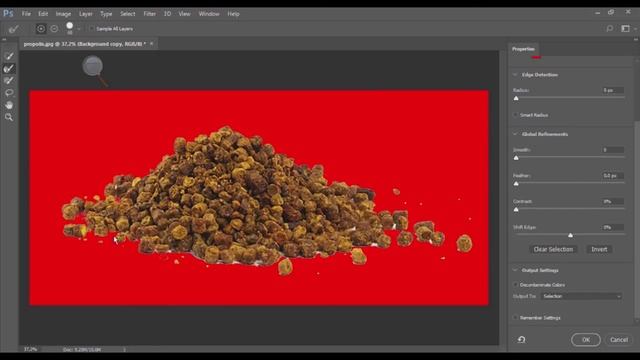The image size is (640, 360).
Task: Activate the propolis.jpg document tab
Action: 84,43
